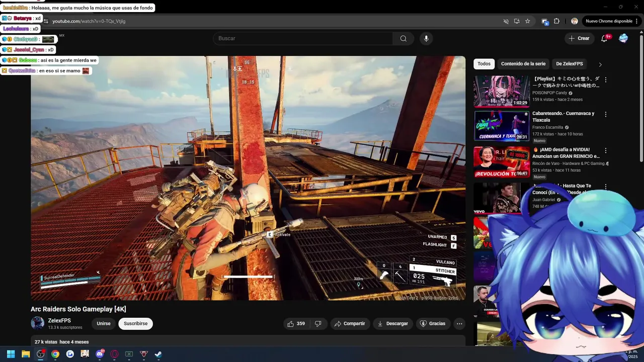Click the Crear button
Image resolution: width=644 pixels, height=362 pixels.
(579, 39)
